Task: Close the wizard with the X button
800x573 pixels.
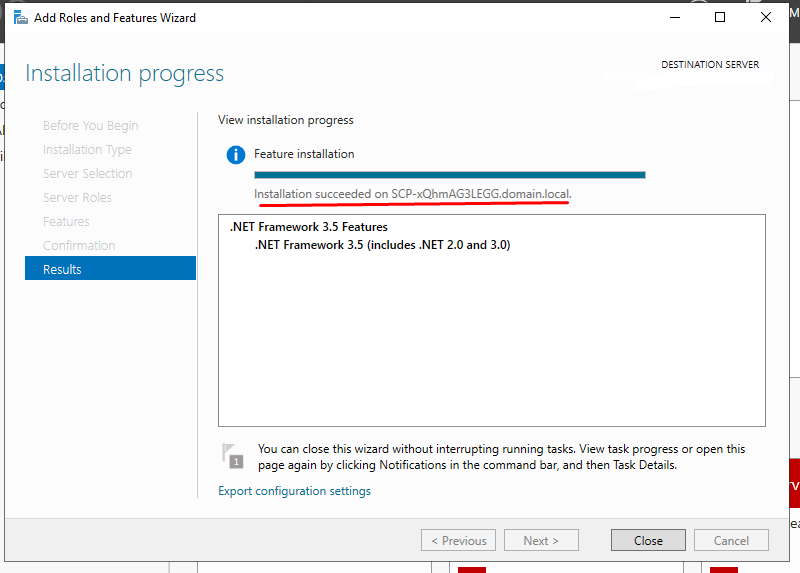Action: tap(765, 17)
